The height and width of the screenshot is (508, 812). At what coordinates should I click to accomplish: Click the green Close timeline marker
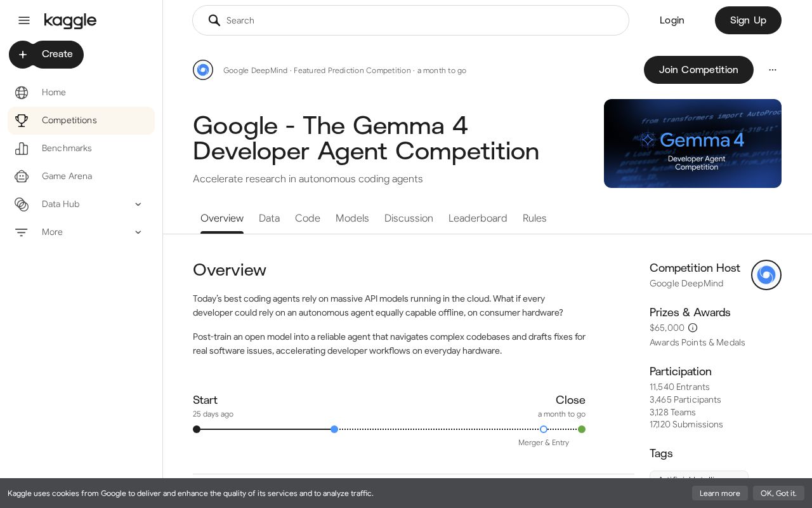(582, 429)
